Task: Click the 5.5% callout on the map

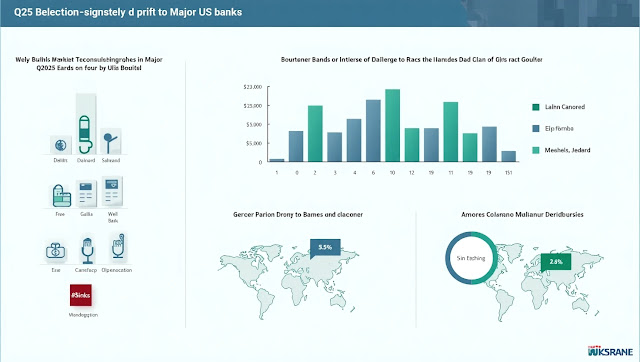Action: coord(325,247)
